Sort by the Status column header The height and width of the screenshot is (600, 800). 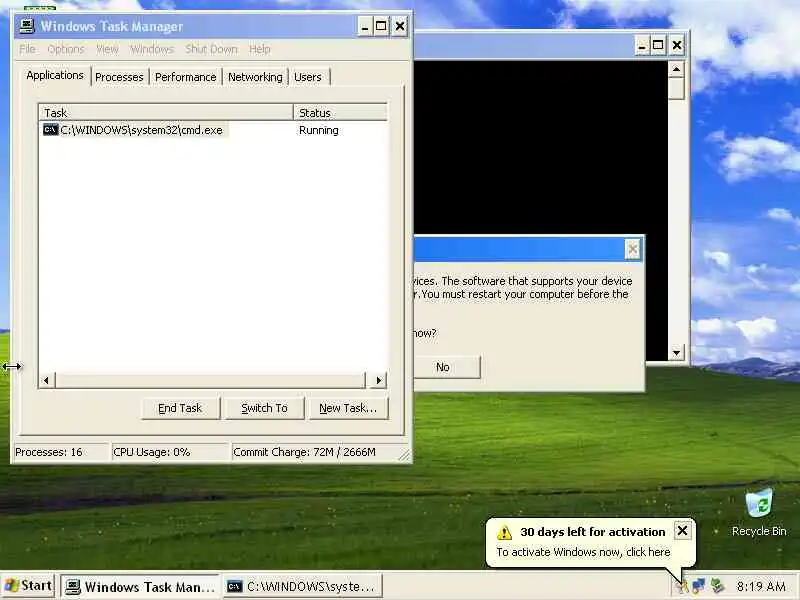(x=340, y=113)
